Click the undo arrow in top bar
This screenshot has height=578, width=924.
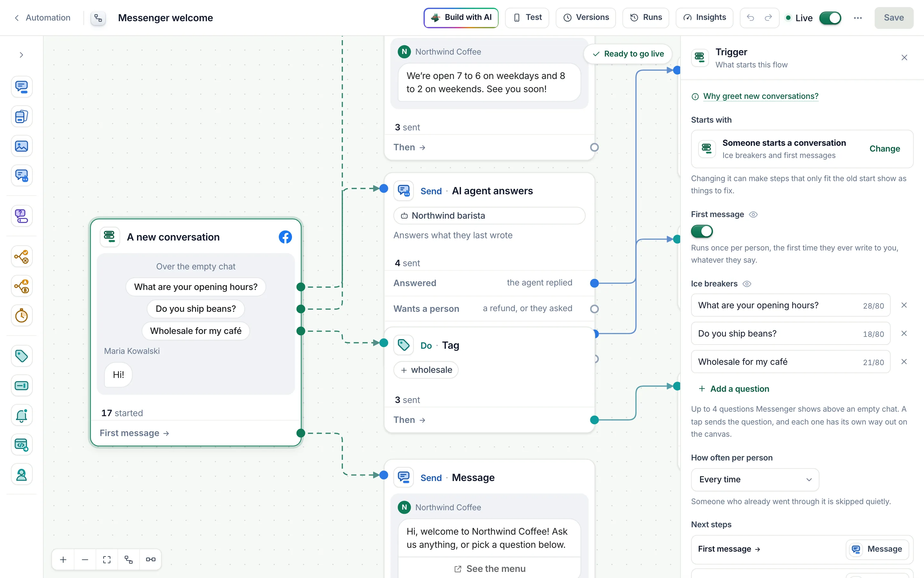[750, 18]
